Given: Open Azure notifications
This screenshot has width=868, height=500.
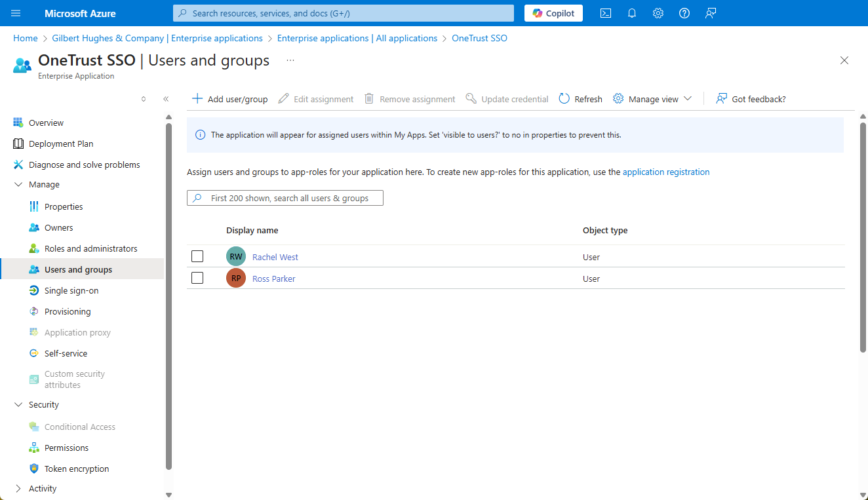Looking at the screenshot, I should pyautogui.click(x=631, y=12).
